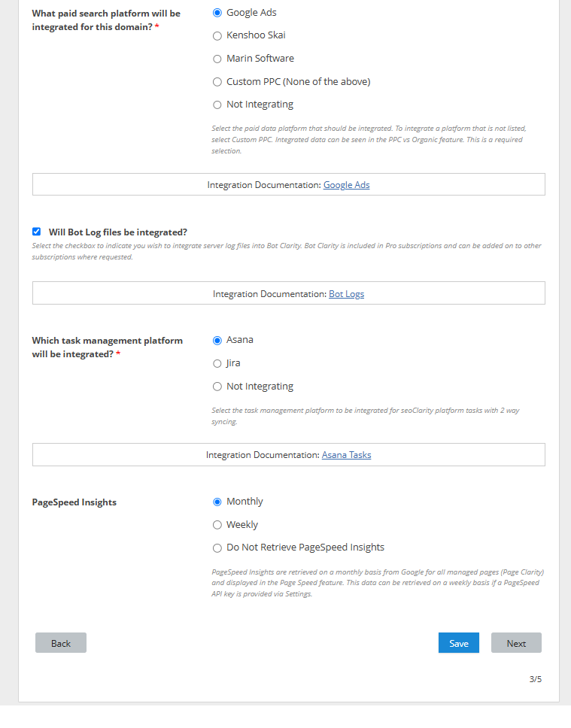Screen dimensions: 571x728
Task: Choose Kenshoo Skai as paid search platform
Action: coord(217,35)
